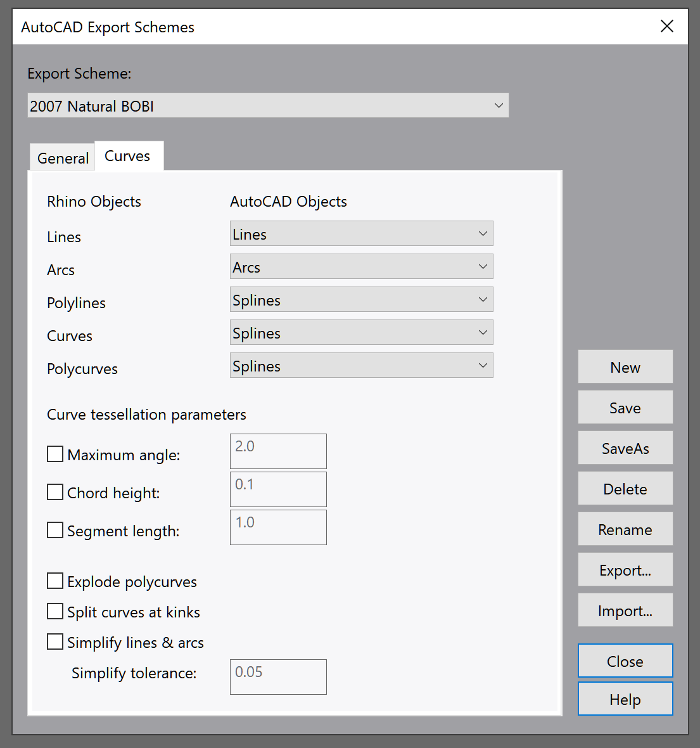Check Simplify lines & arcs
The height and width of the screenshot is (748, 700).
(x=55, y=642)
